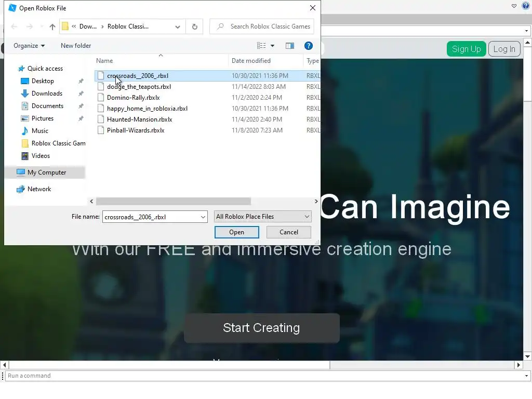Open the dialog help button
The width and height of the screenshot is (532, 399).
pos(308,46)
